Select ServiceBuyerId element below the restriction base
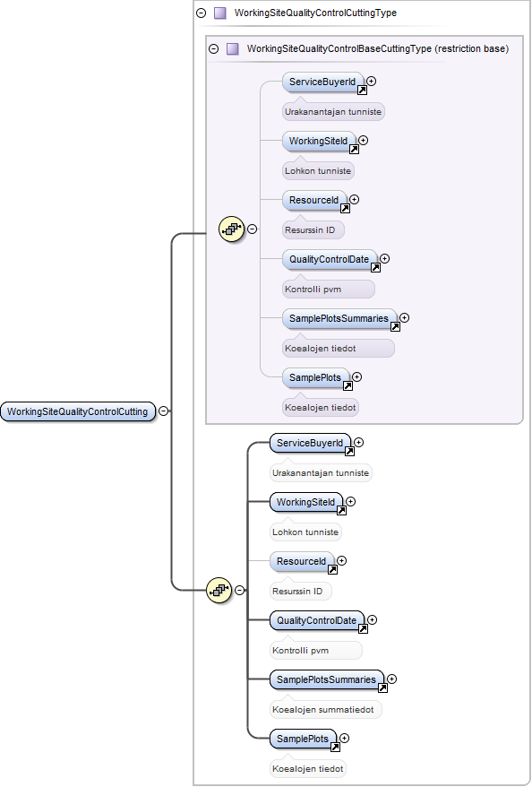Viewport: 532px width, 787px height. (310, 443)
